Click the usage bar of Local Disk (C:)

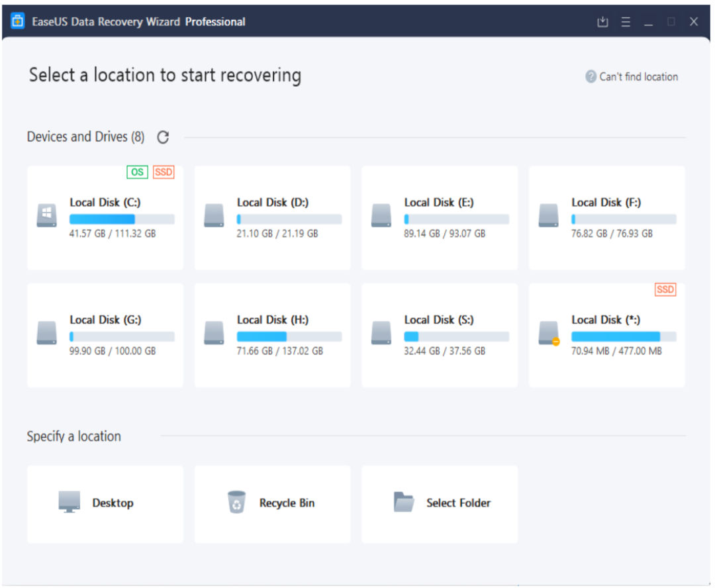(122, 219)
